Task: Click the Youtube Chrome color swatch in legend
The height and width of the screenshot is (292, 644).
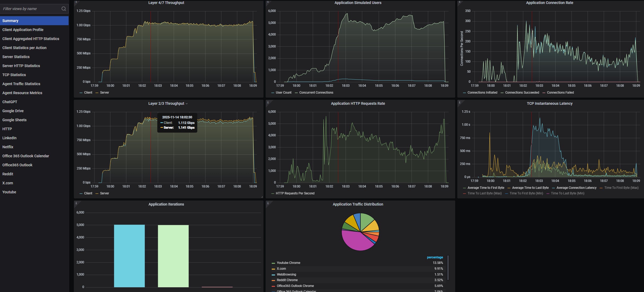Action: [273, 263]
